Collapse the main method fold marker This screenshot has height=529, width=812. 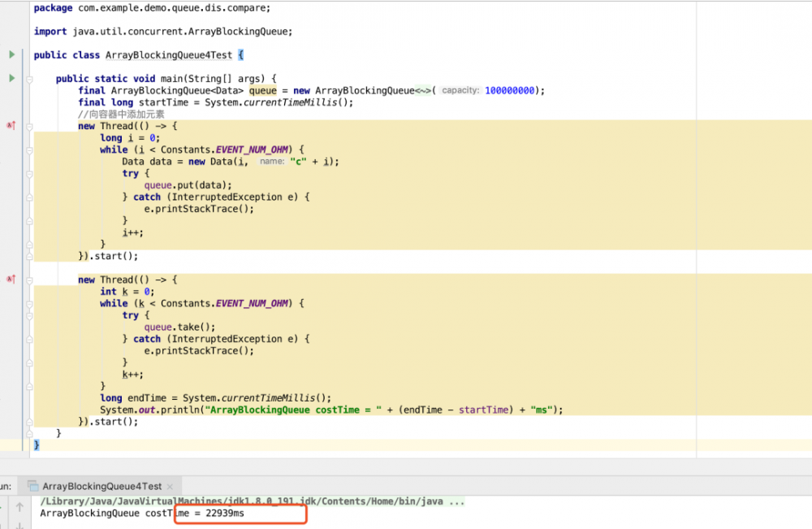point(29,80)
